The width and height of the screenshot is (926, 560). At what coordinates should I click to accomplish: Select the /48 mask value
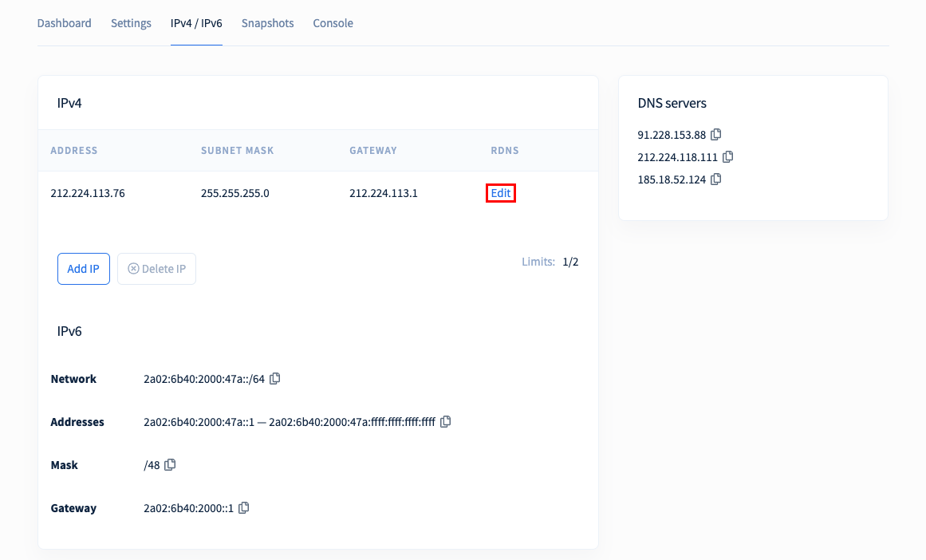click(x=152, y=466)
